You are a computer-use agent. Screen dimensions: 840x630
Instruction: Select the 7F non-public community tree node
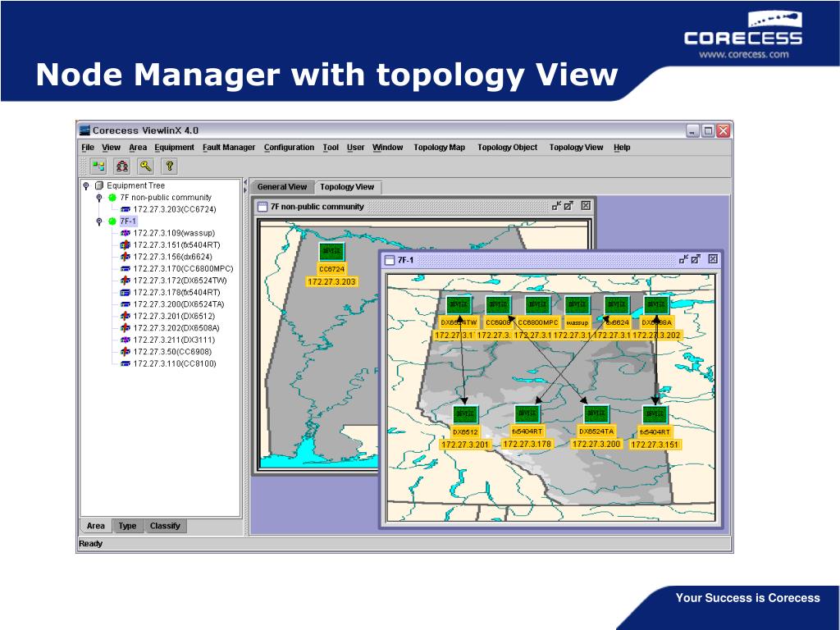(166, 198)
